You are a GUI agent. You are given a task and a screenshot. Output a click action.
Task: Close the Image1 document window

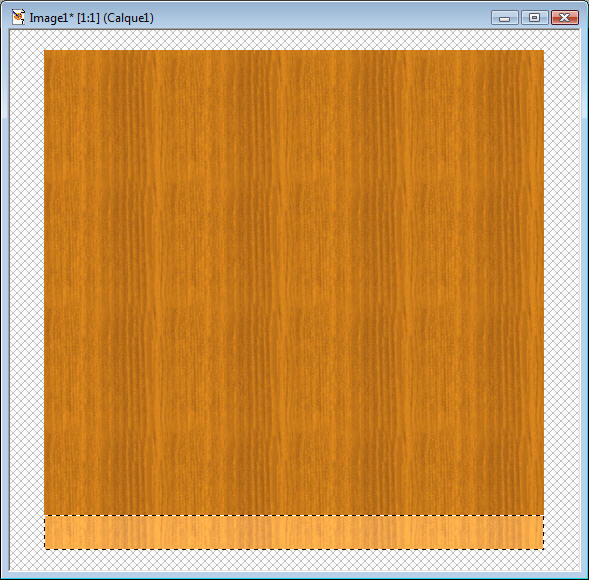tap(565, 18)
